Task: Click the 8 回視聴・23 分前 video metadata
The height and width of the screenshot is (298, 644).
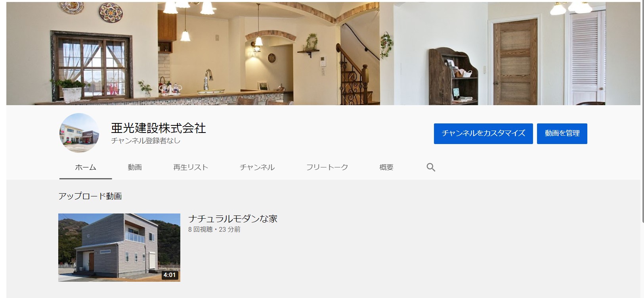Action: pos(214,229)
